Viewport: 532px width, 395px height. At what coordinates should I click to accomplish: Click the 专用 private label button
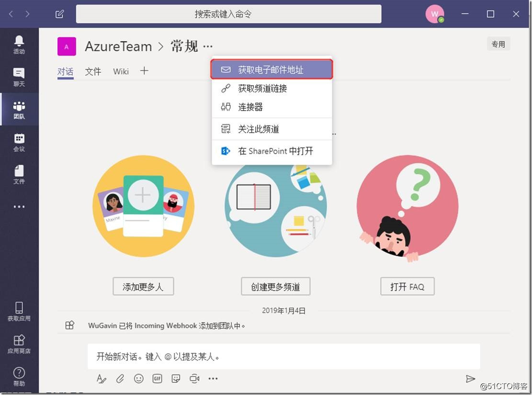point(498,44)
